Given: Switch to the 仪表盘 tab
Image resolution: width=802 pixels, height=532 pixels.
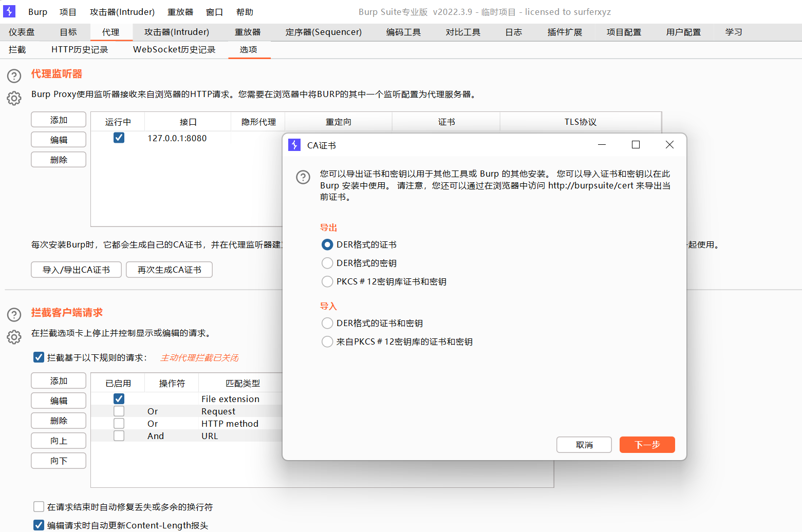Looking at the screenshot, I should (x=22, y=32).
